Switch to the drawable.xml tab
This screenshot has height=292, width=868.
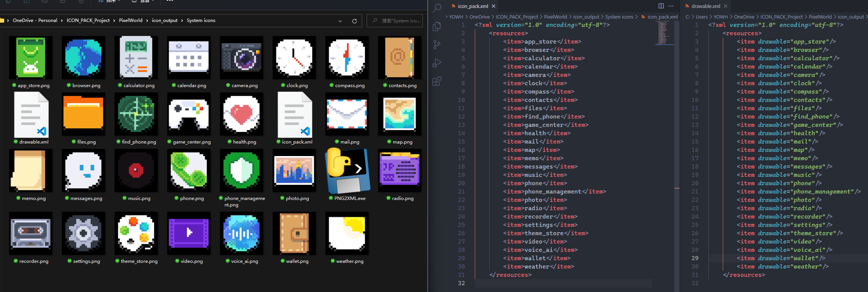click(706, 6)
